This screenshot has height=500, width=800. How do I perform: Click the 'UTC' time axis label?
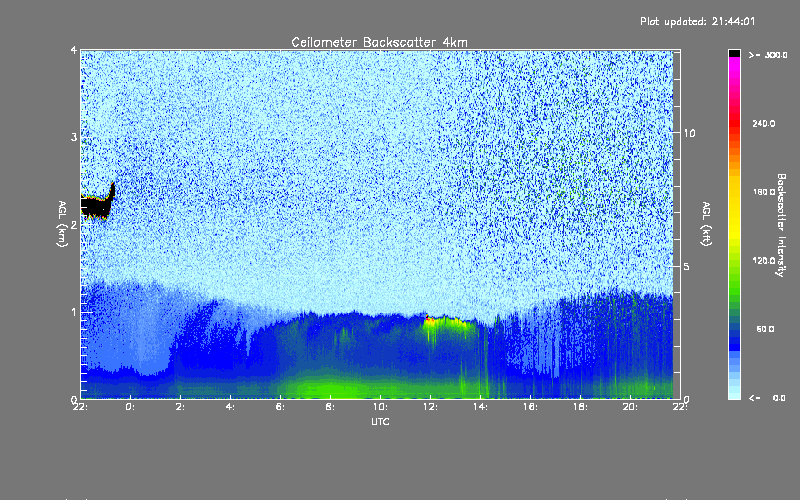pyautogui.click(x=380, y=421)
